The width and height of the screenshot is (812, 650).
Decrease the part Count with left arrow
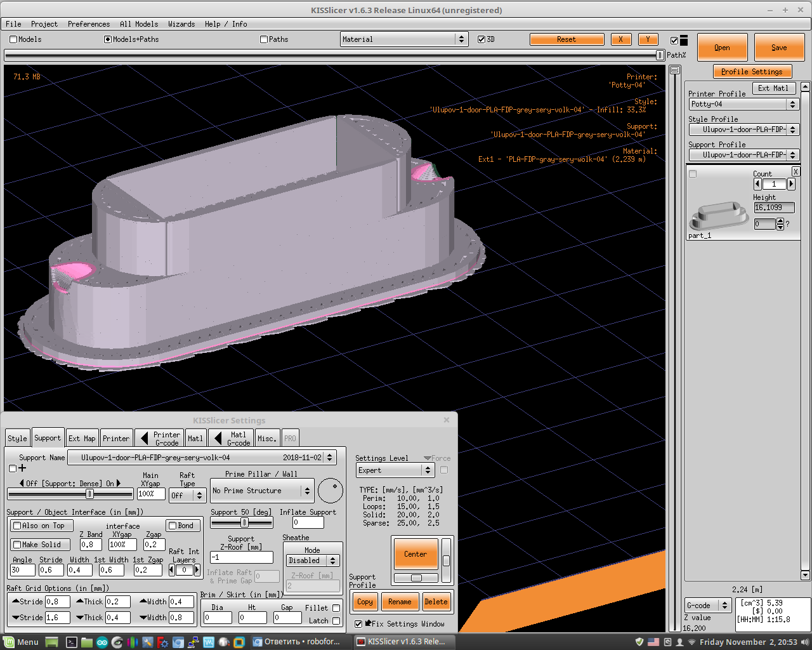pos(757,184)
